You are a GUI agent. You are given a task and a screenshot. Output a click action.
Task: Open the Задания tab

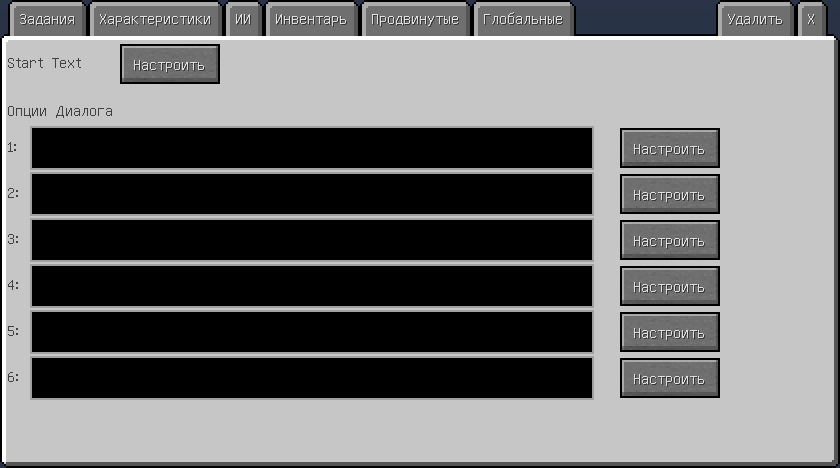click(x=47, y=20)
